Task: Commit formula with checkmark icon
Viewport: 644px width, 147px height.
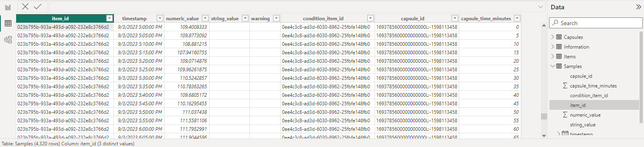Action: pos(38,6)
